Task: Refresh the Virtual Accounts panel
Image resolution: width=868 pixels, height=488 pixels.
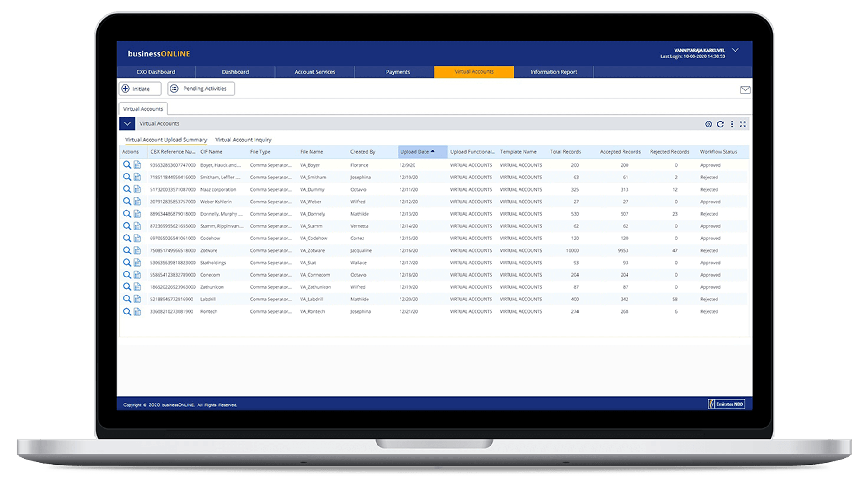Action: coord(720,124)
